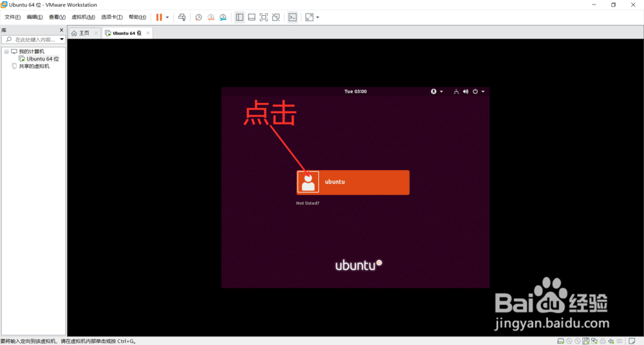Click the VMware Workstation title bar icon
644x345 pixels.
(x=4, y=5)
